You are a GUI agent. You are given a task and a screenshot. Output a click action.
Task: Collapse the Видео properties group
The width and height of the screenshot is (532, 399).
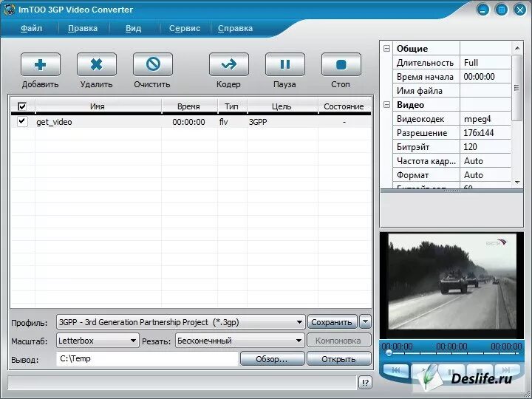[386, 105]
